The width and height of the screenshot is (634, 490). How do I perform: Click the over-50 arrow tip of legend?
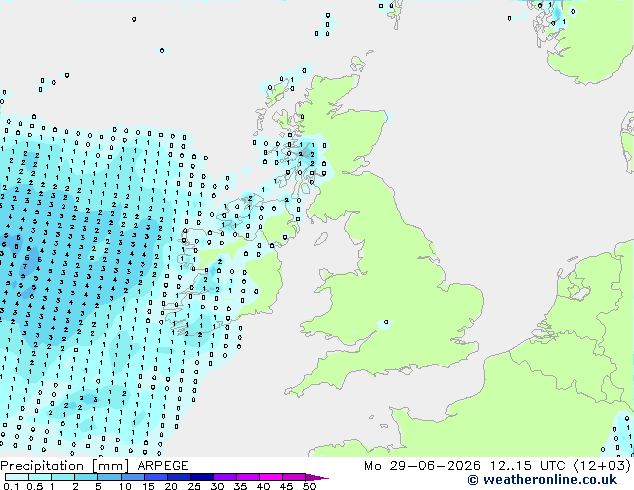317,477
